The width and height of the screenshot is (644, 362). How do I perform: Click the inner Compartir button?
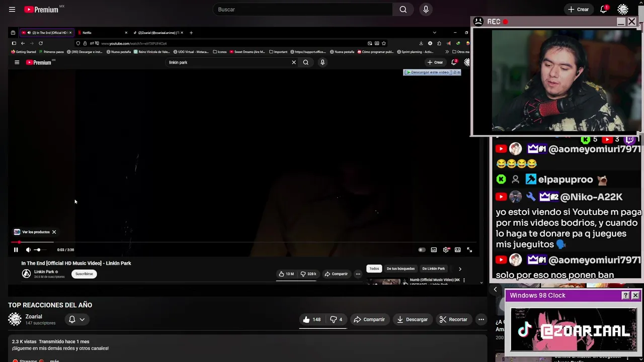(x=336, y=274)
